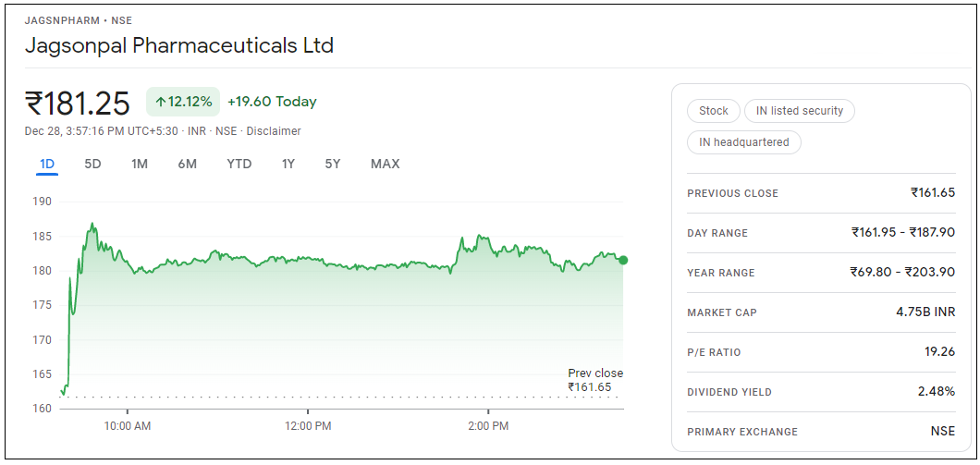Click the Dividend Yield label
Viewport: 980px width, 465px height.
tap(729, 393)
